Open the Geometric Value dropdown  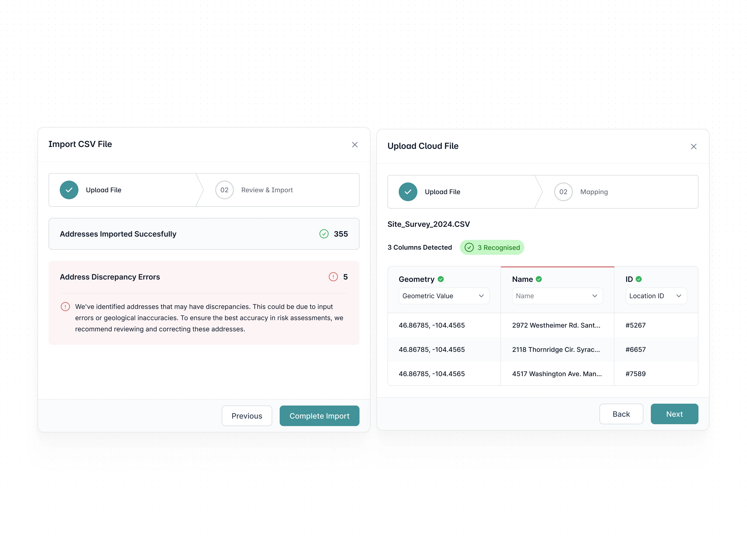click(x=444, y=296)
